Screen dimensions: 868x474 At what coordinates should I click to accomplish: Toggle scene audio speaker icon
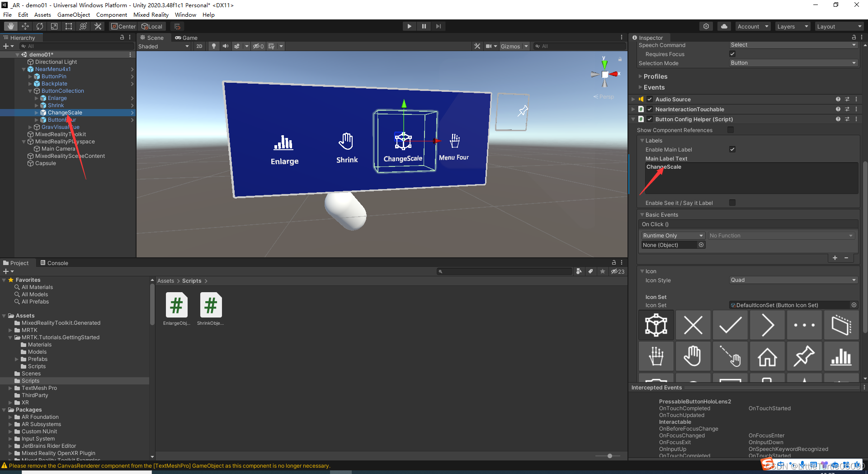[225, 46]
